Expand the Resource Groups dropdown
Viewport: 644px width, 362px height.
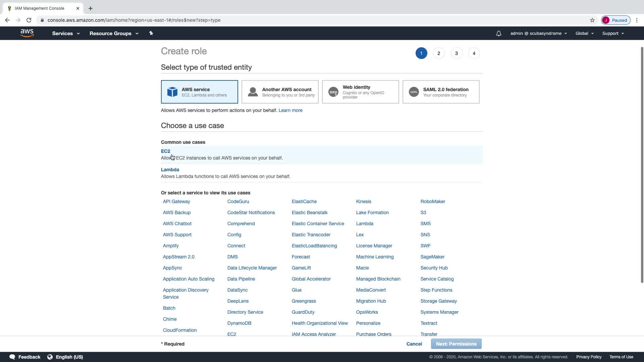pyautogui.click(x=114, y=34)
